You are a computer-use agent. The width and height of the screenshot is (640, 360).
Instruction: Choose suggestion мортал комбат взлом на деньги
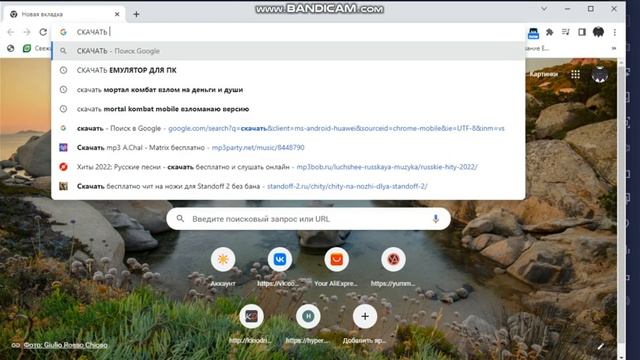pos(288,89)
